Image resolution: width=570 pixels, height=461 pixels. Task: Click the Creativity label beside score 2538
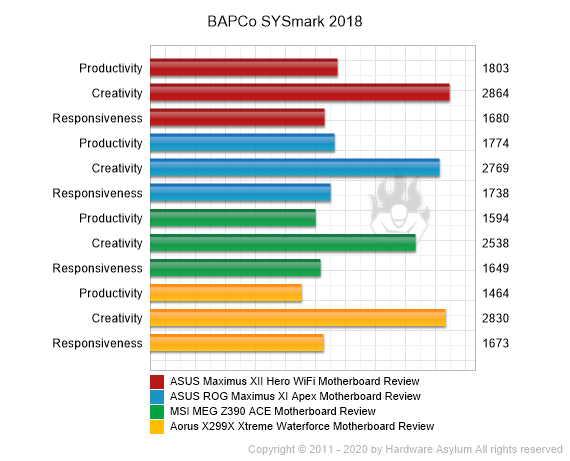pos(117,243)
